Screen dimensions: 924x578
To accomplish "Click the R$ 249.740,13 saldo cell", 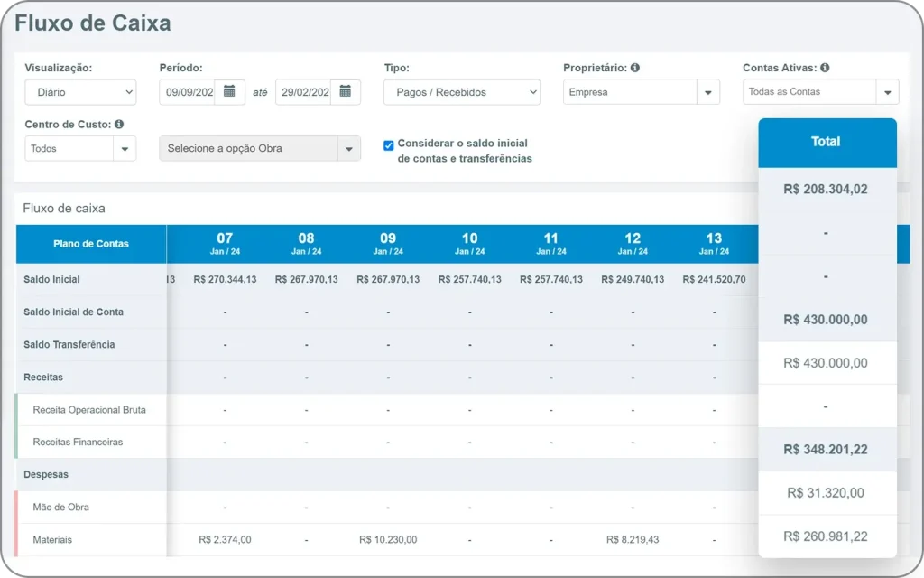I will click(x=633, y=280).
